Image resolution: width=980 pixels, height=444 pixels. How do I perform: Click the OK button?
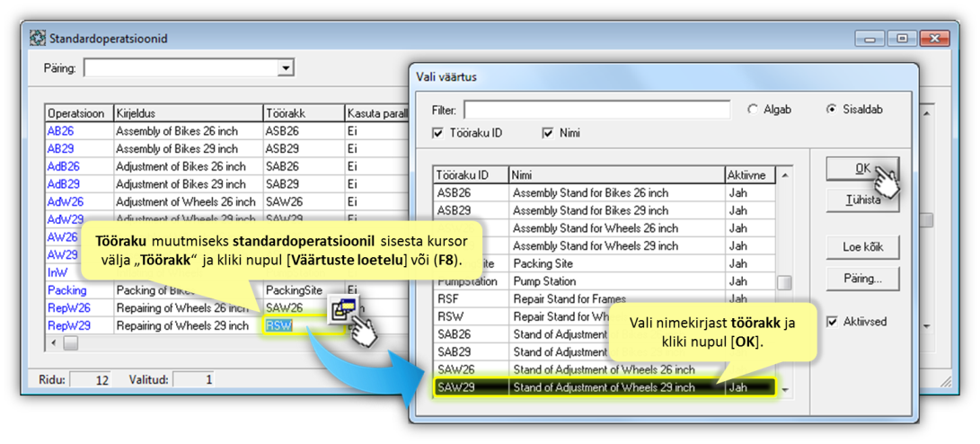(862, 168)
